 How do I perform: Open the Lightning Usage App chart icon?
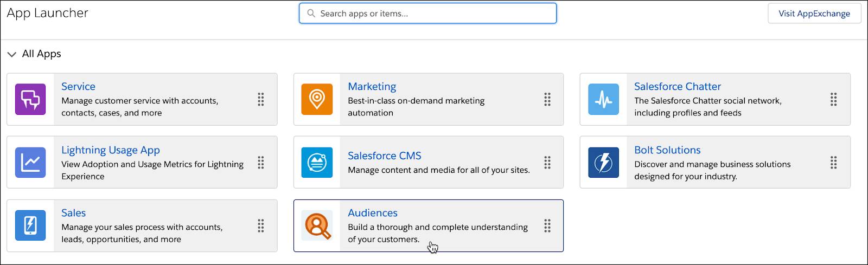30,163
